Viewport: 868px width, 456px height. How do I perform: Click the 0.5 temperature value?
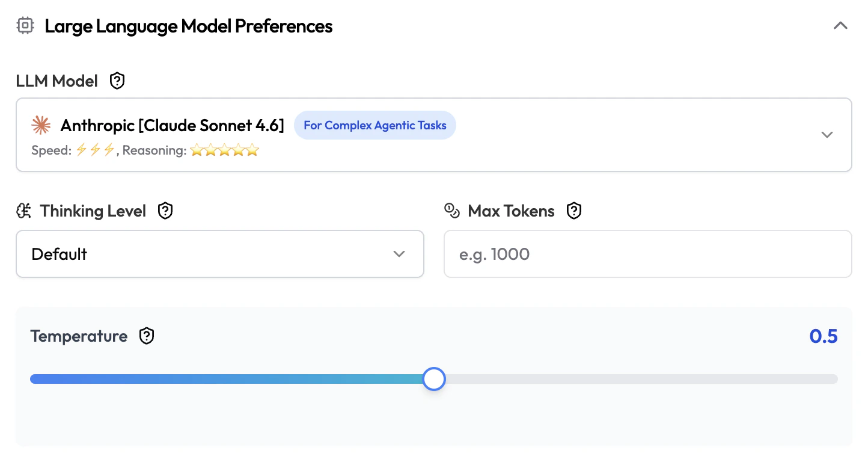pyautogui.click(x=823, y=336)
